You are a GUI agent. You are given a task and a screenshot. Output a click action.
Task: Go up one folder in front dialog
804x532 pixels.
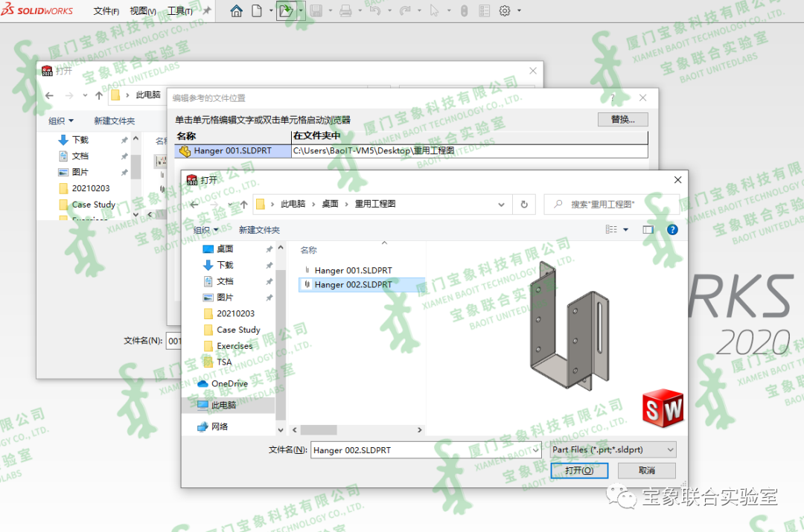click(x=244, y=204)
